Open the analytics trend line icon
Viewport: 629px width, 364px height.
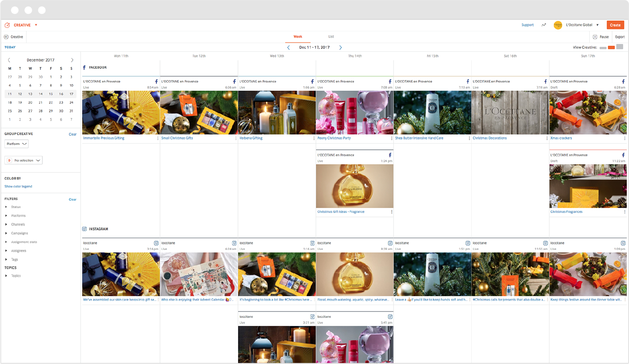pyautogui.click(x=544, y=25)
